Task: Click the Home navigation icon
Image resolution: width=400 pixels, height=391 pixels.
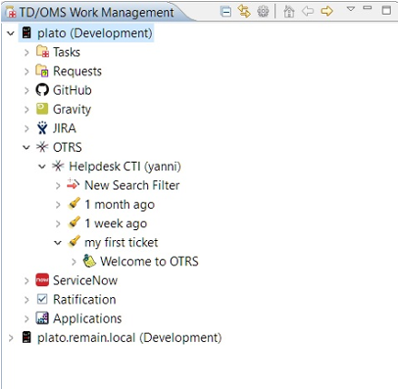Action: (x=289, y=12)
